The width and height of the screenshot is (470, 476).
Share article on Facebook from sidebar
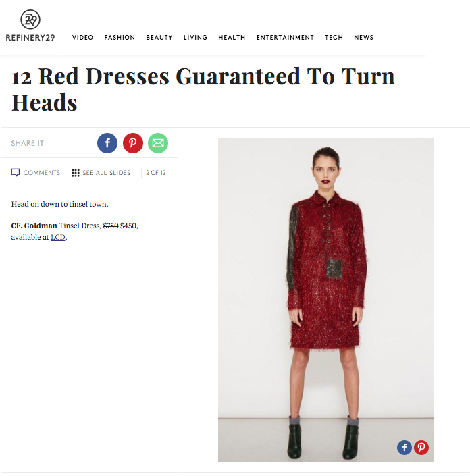(107, 143)
